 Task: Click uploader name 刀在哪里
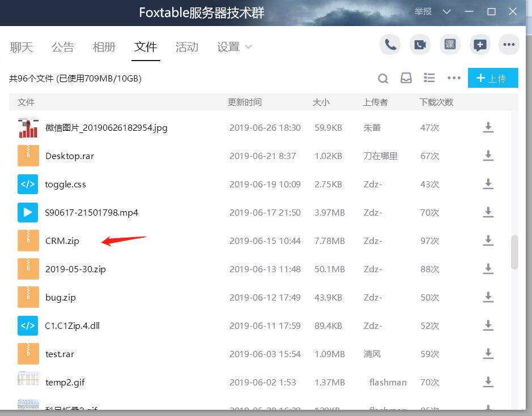380,156
